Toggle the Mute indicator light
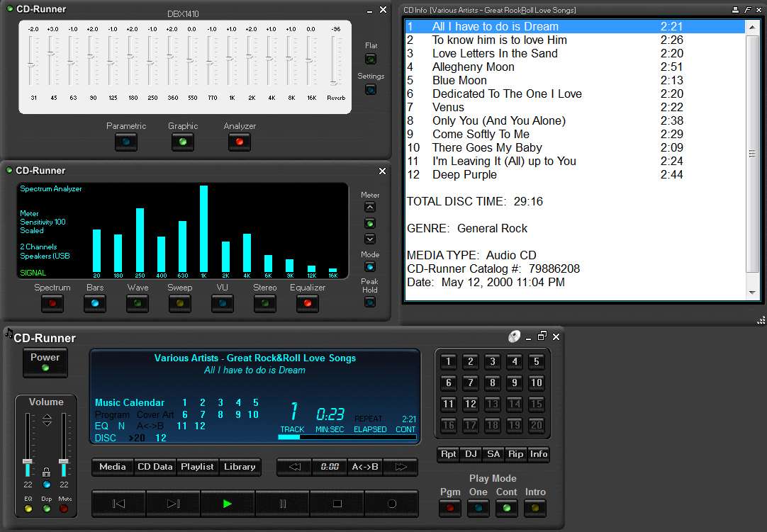Screen dimensions: 767x532 [64, 509]
